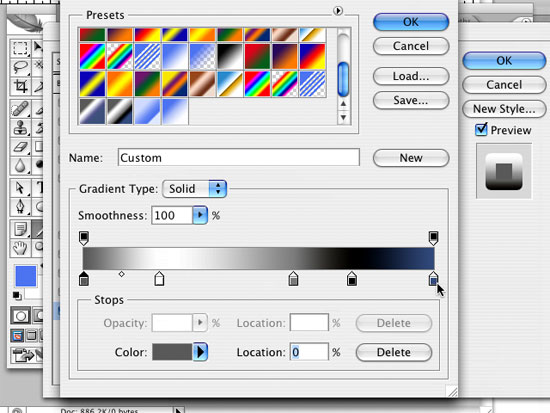Open the Presets panel flyout menu
Screen dimensions: 550x413
click(338, 11)
